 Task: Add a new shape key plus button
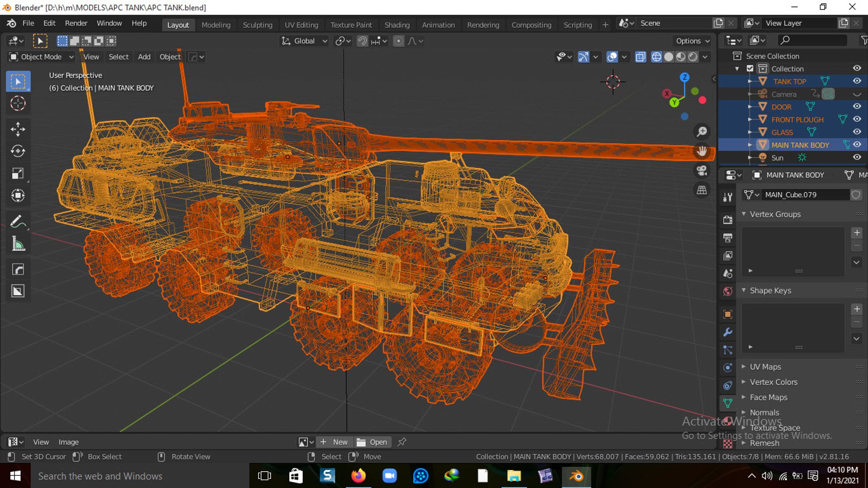(856, 309)
